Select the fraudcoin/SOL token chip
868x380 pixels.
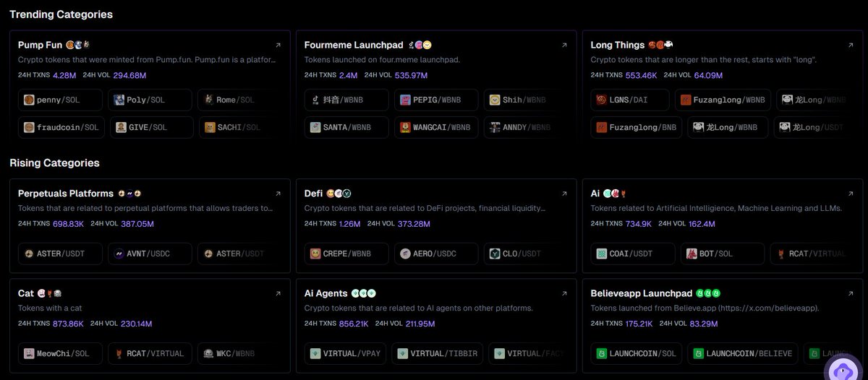60,127
